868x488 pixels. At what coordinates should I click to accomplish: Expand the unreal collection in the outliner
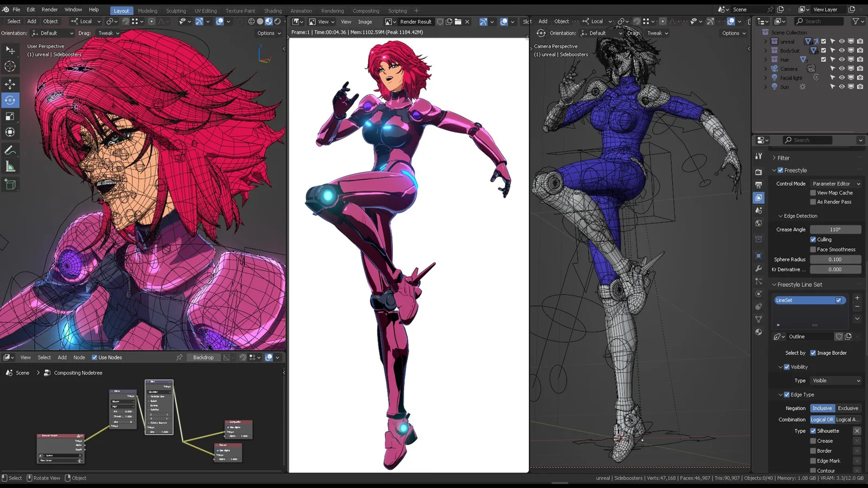pos(765,41)
